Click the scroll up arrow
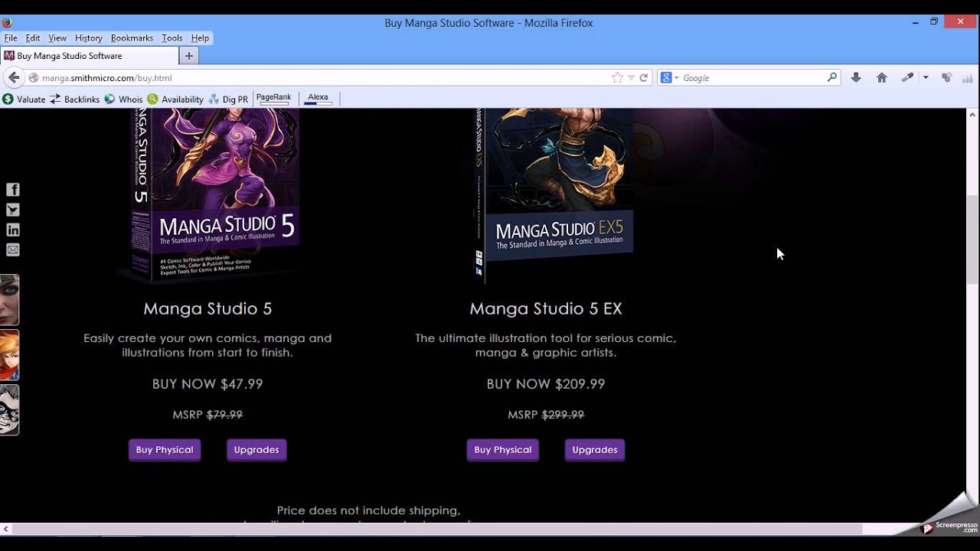980x551 pixels. click(973, 114)
